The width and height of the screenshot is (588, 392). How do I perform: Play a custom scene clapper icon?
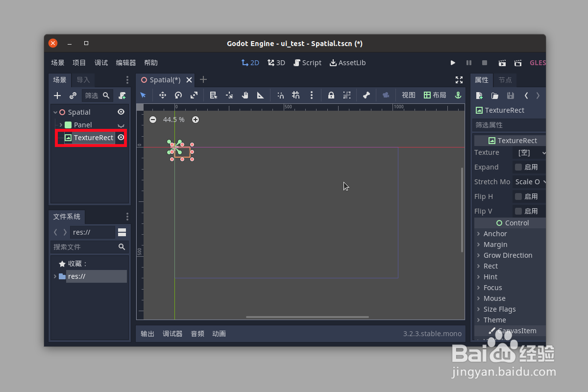coord(518,63)
